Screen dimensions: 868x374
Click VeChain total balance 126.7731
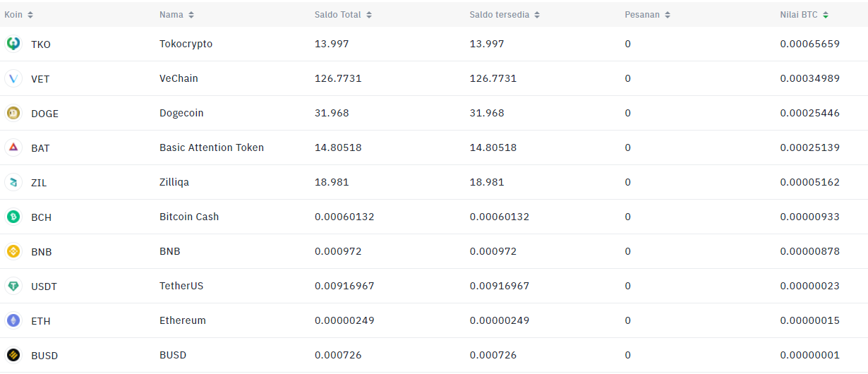338,78
